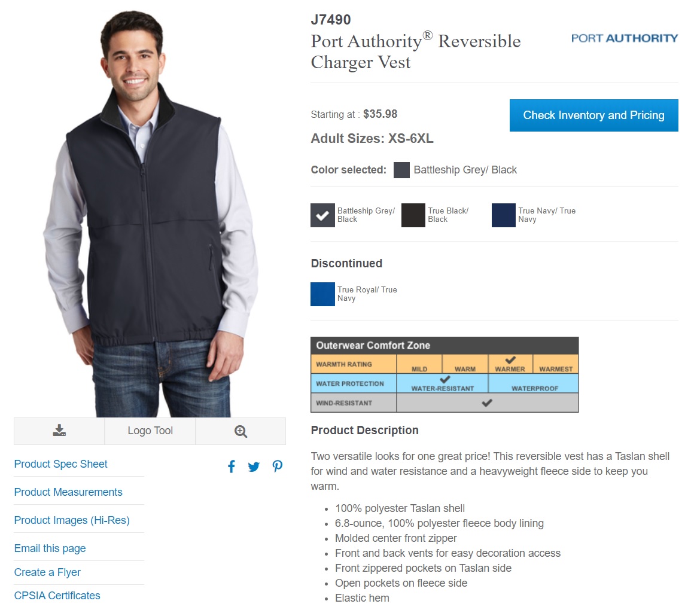Pin product with Pinterest icon
The image size is (688, 616).
point(278,466)
